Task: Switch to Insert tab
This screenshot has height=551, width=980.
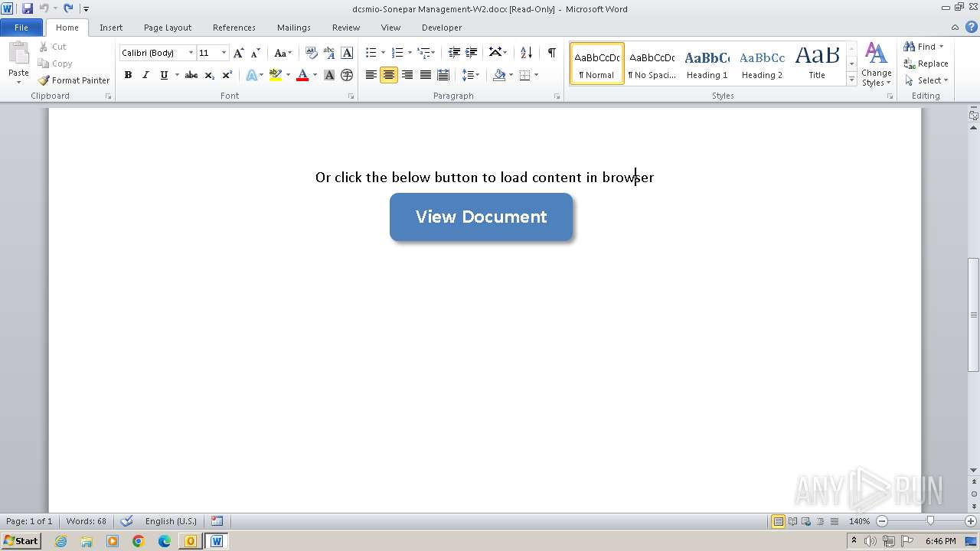Action: pos(111,28)
